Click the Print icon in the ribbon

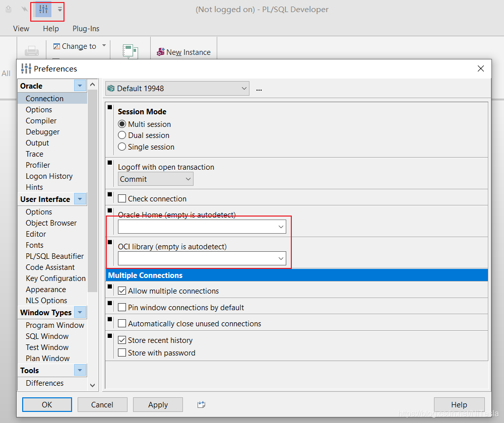(31, 51)
